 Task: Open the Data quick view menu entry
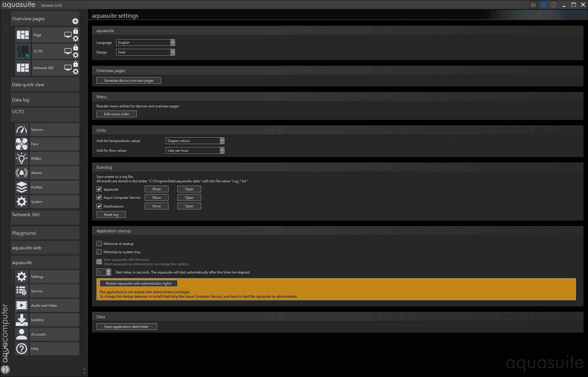point(45,85)
